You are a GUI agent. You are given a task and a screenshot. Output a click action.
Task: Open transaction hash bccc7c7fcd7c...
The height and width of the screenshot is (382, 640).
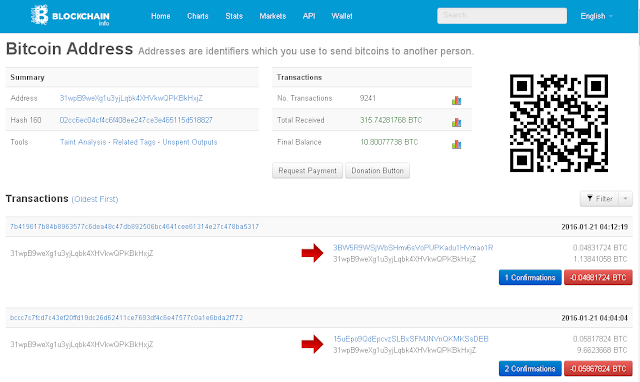(x=127, y=318)
